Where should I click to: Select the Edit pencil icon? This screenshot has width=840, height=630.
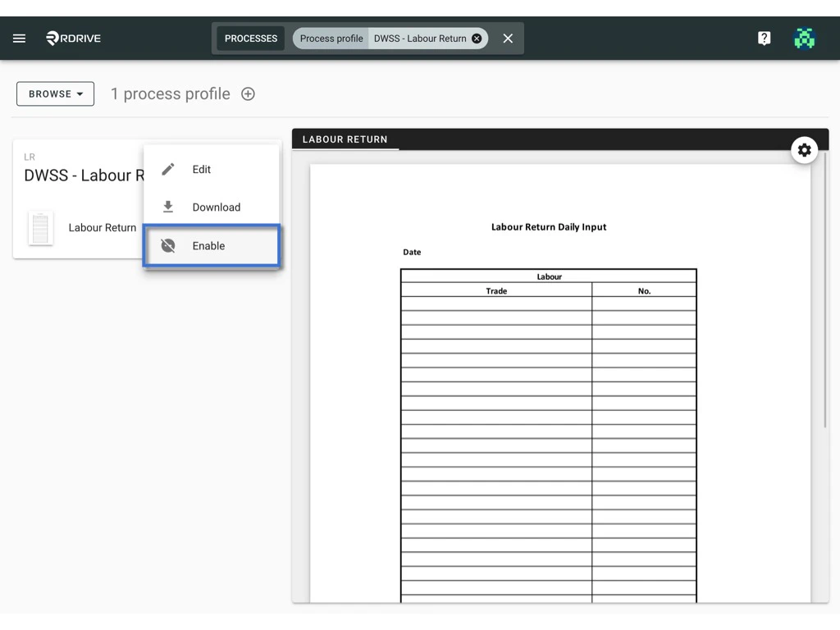pyautogui.click(x=167, y=168)
